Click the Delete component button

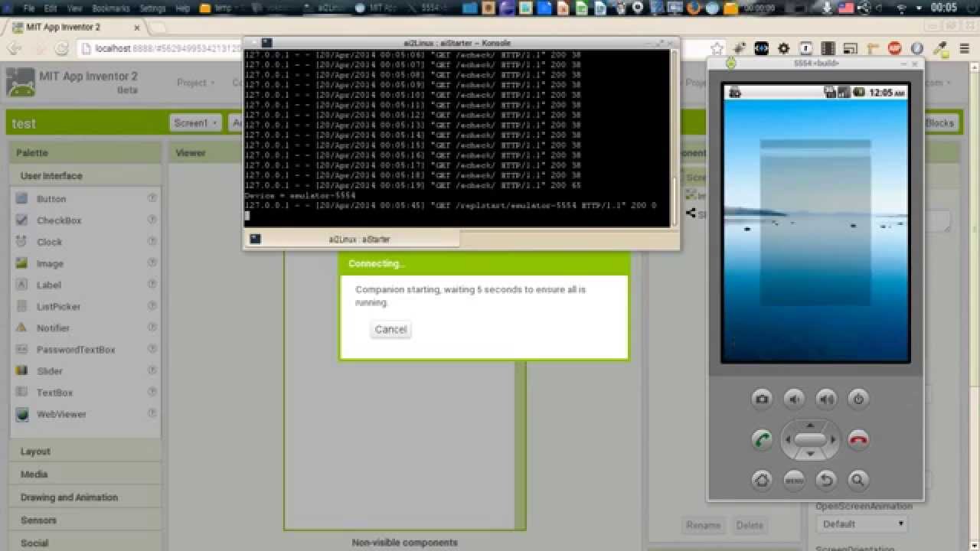pyautogui.click(x=750, y=525)
